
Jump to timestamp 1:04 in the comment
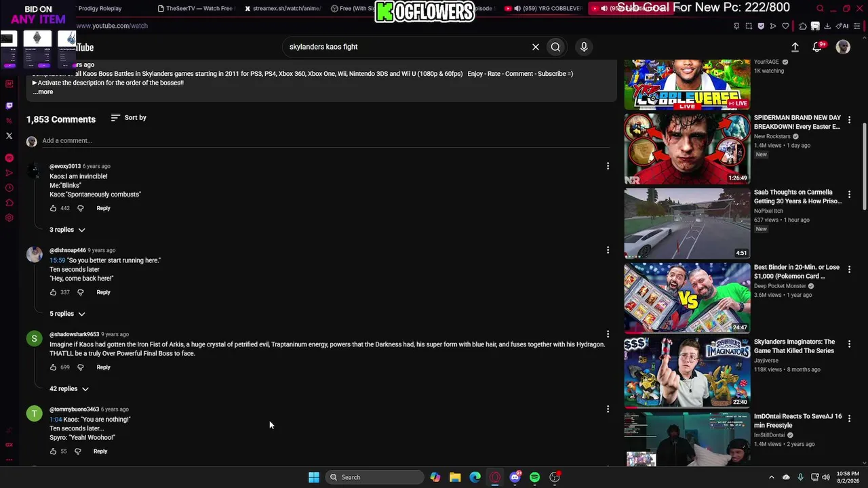pyautogui.click(x=56, y=420)
